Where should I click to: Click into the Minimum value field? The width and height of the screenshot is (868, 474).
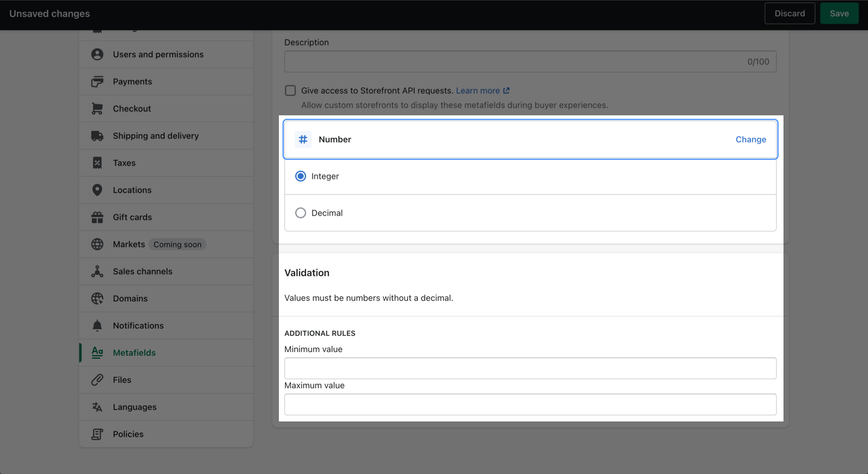[x=530, y=368]
